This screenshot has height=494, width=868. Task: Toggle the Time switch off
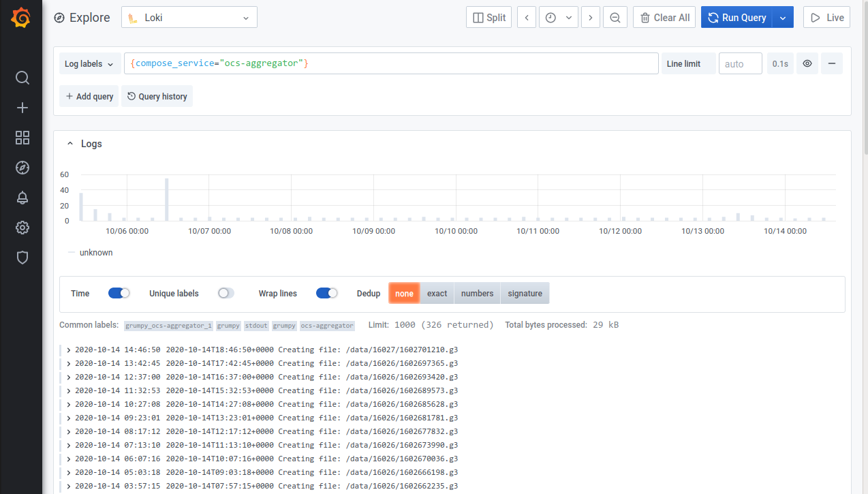pos(119,293)
